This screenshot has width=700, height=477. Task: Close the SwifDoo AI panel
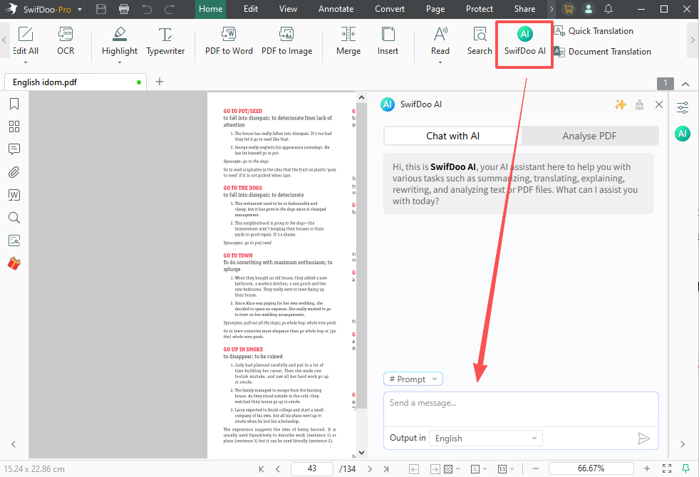[x=659, y=105]
